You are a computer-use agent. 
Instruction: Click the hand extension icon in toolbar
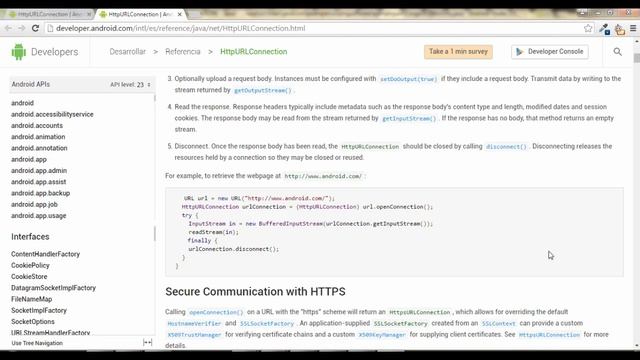point(620,29)
